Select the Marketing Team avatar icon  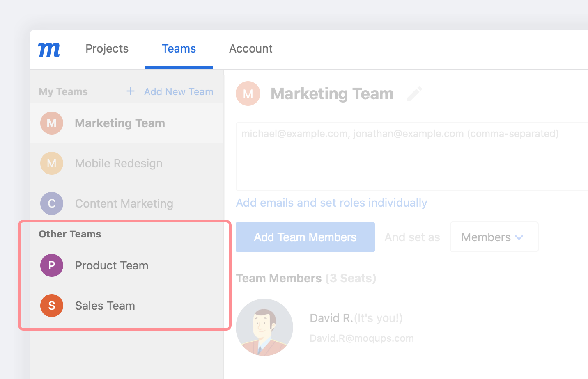point(52,123)
